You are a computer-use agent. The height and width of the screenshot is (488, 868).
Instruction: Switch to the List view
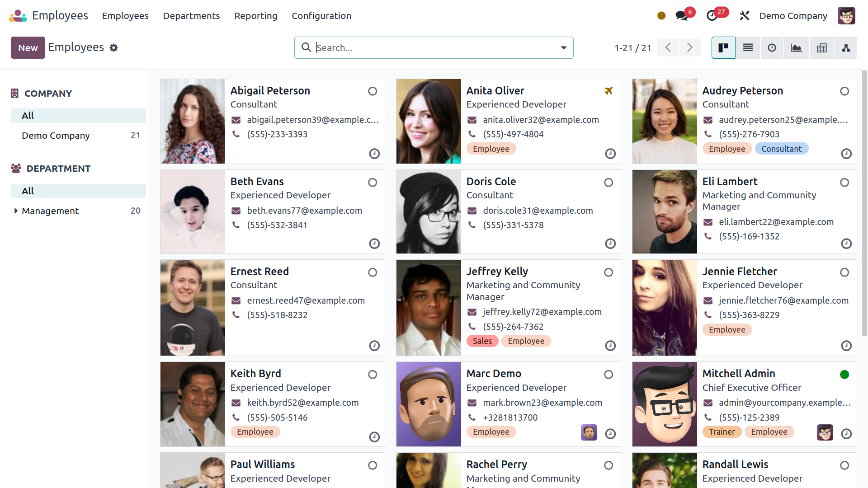point(748,47)
